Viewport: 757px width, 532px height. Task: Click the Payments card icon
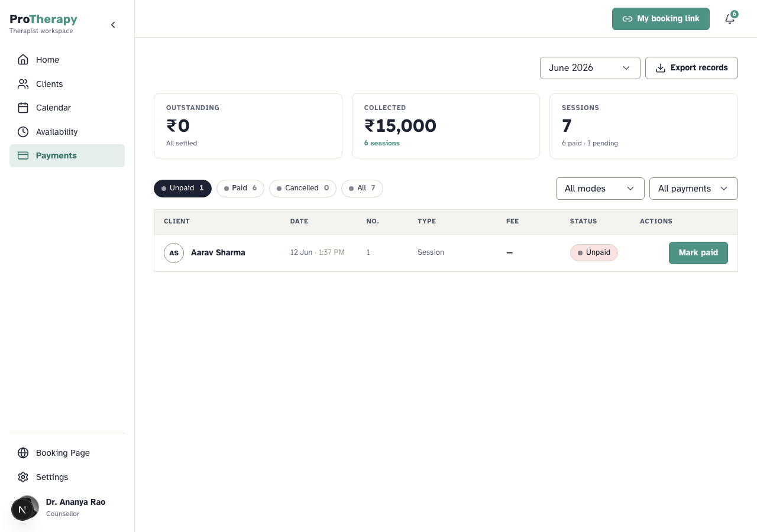point(23,155)
